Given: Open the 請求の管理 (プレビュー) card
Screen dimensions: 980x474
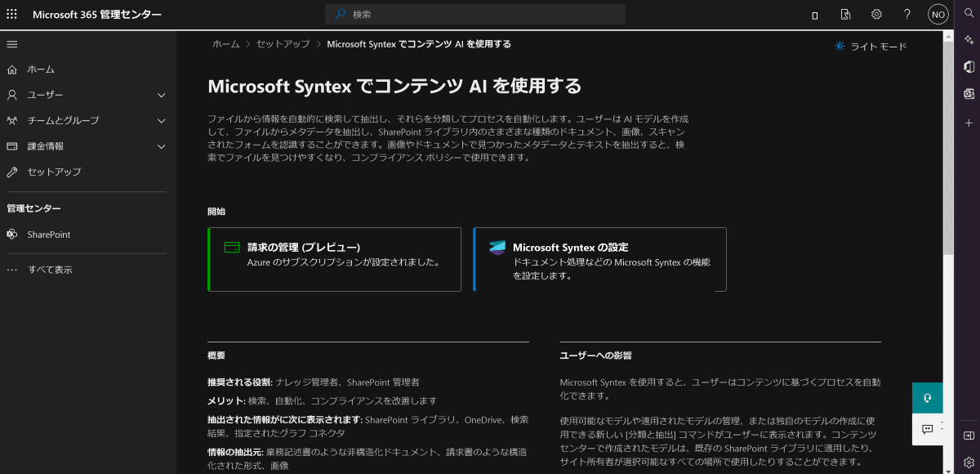Looking at the screenshot, I should [x=334, y=259].
